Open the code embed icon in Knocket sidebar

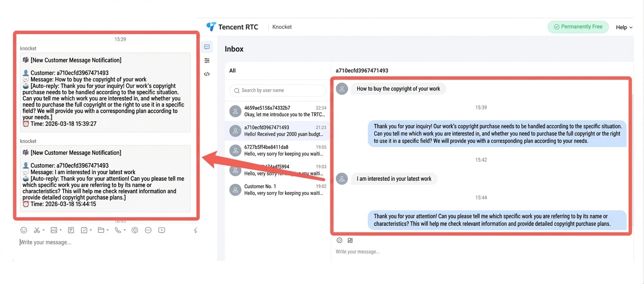point(207,74)
